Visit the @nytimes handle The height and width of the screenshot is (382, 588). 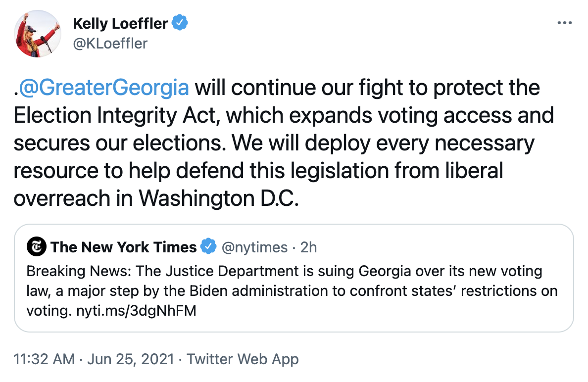point(254,247)
